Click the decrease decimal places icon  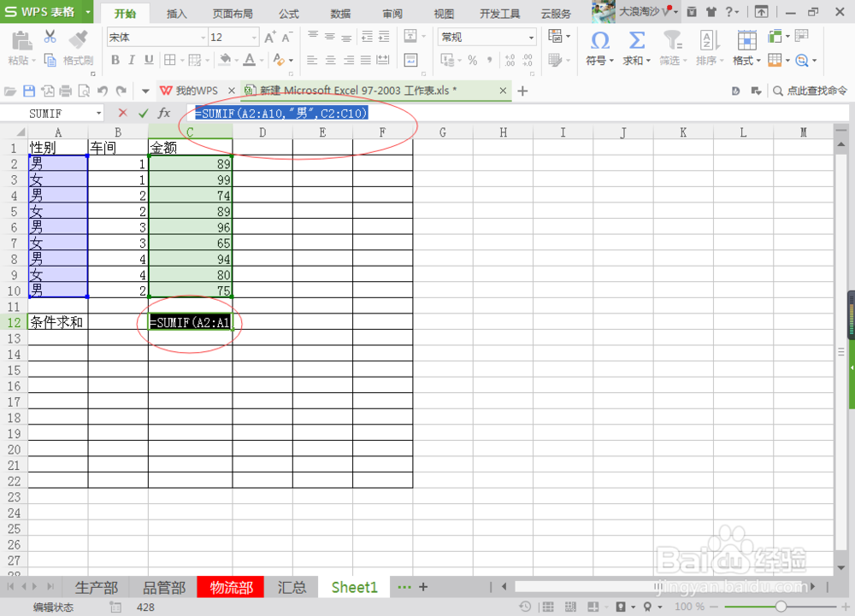click(x=528, y=61)
